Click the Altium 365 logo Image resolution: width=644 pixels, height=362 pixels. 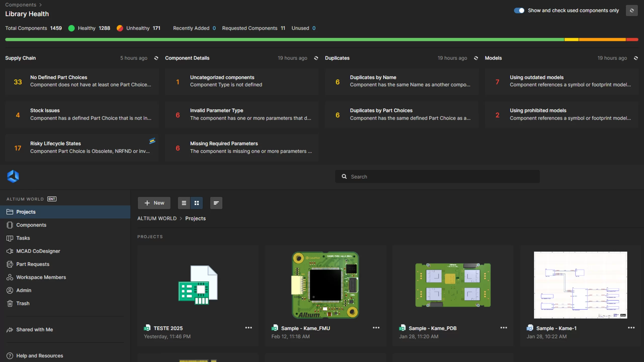(13, 176)
